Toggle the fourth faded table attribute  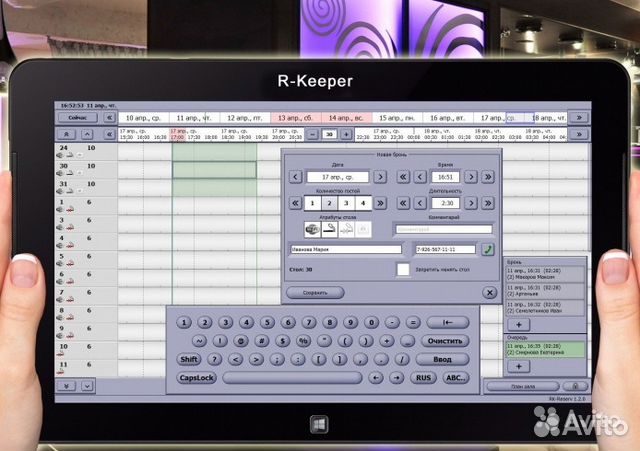click(x=363, y=229)
